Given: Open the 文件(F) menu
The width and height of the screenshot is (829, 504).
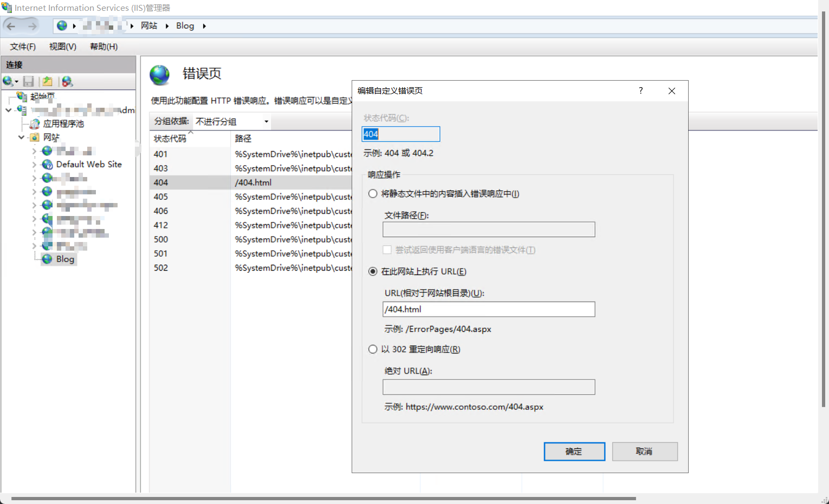Looking at the screenshot, I should coord(23,47).
